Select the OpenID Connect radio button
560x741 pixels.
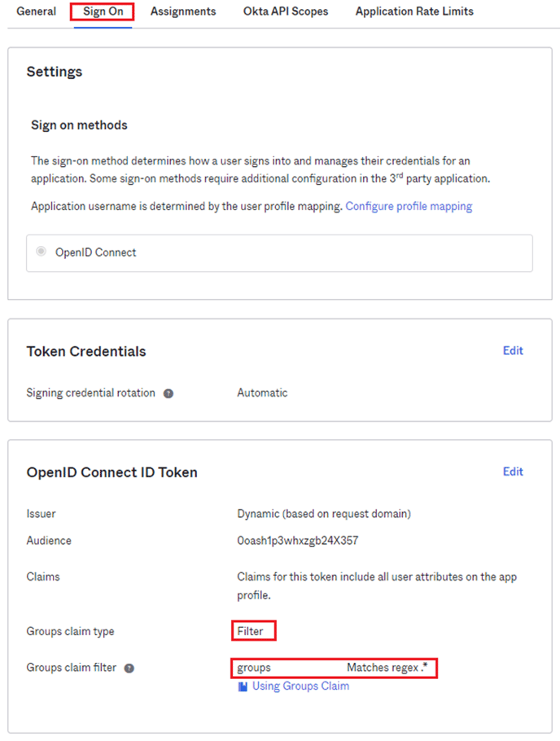point(41,252)
